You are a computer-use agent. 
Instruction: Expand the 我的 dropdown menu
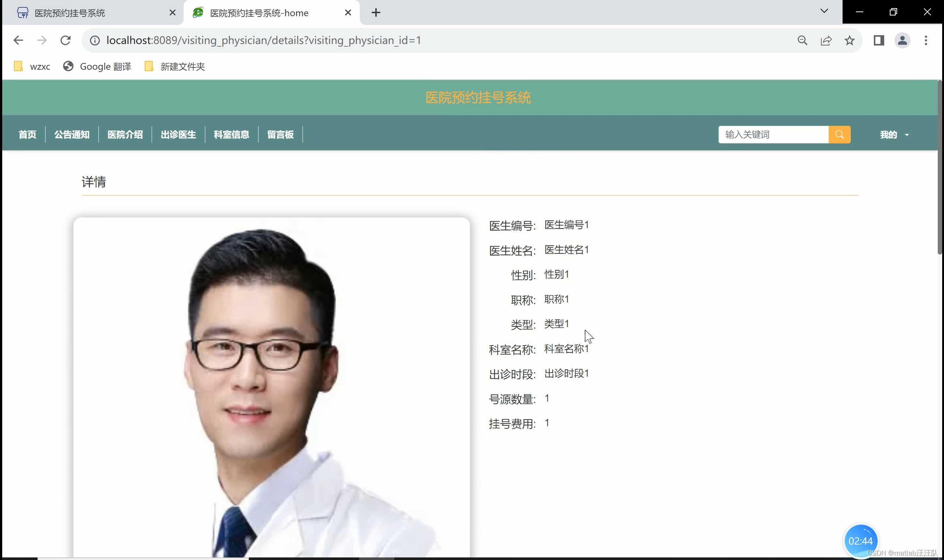(894, 135)
